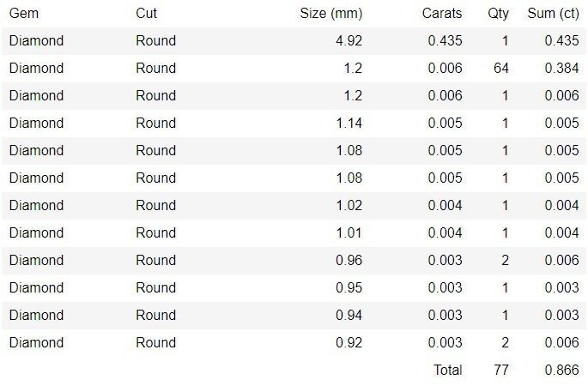Click the Gem column header

(24, 14)
